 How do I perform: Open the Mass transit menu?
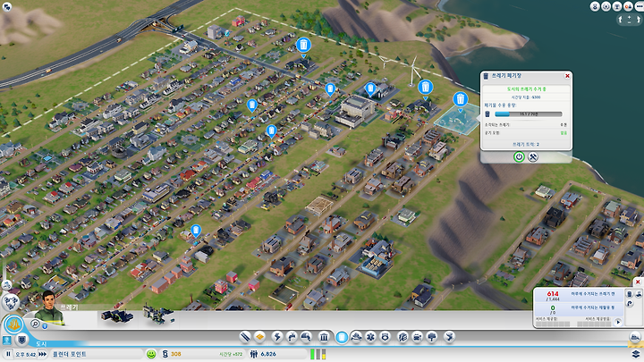pyautogui.click(x=418, y=337)
